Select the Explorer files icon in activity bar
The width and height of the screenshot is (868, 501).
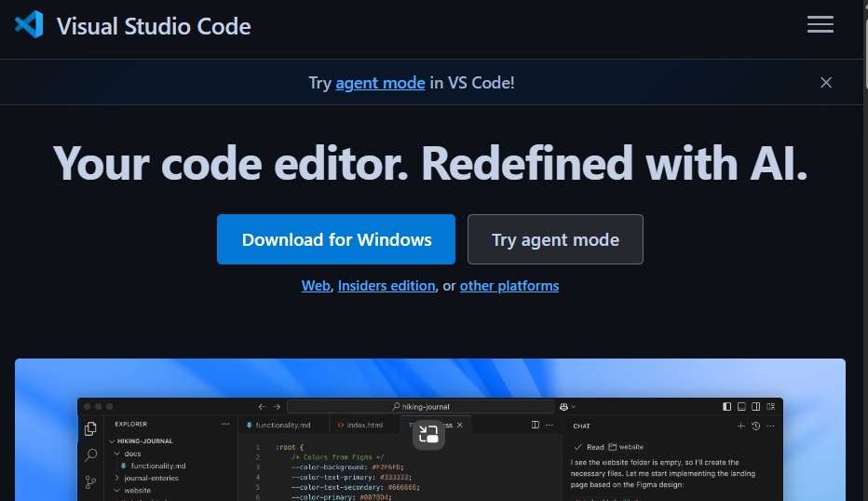coord(90,428)
